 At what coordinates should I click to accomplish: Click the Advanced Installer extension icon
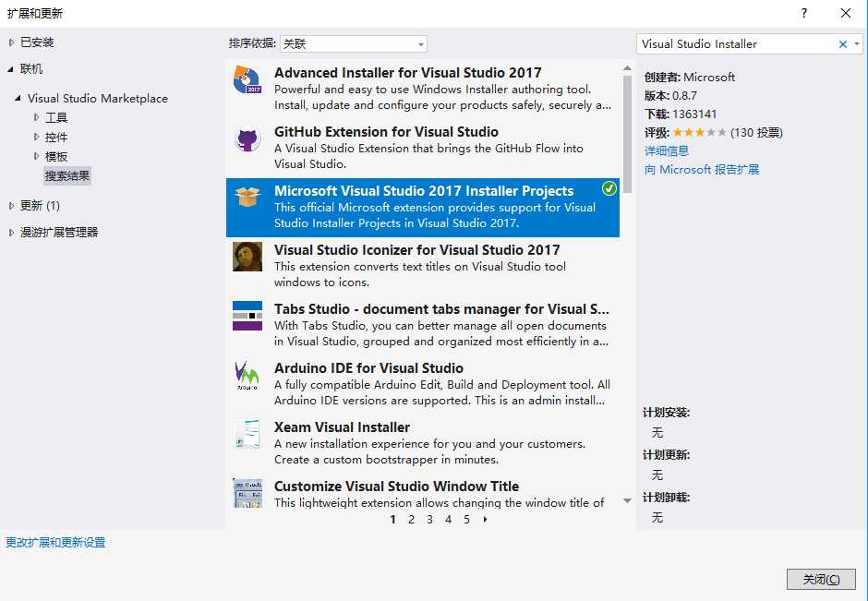(x=247, y=81)
